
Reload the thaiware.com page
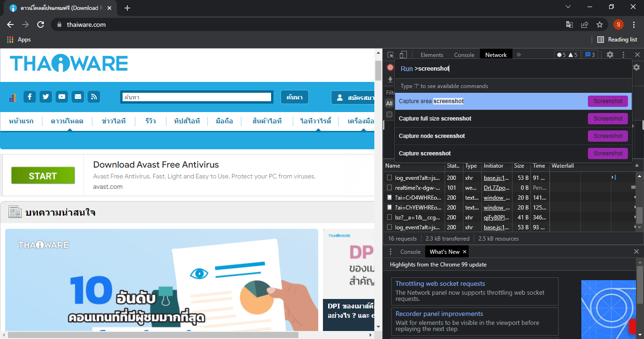coord(41,24)
